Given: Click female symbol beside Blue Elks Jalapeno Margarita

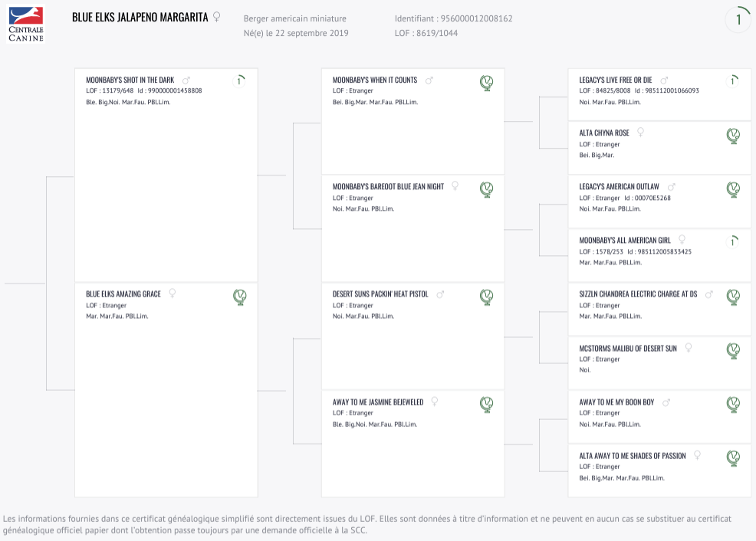Looking at the screenshot, I should (x=217, y=17).
